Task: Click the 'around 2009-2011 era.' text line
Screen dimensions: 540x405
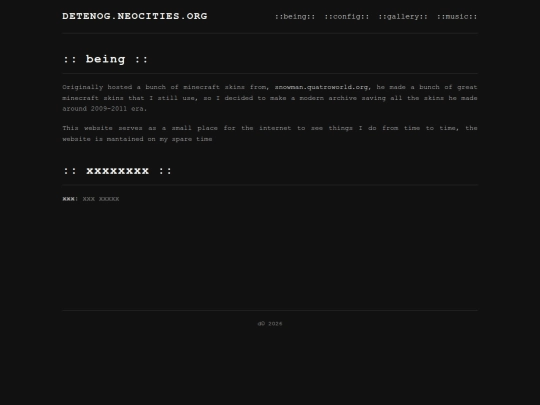Action: point(105,109)
